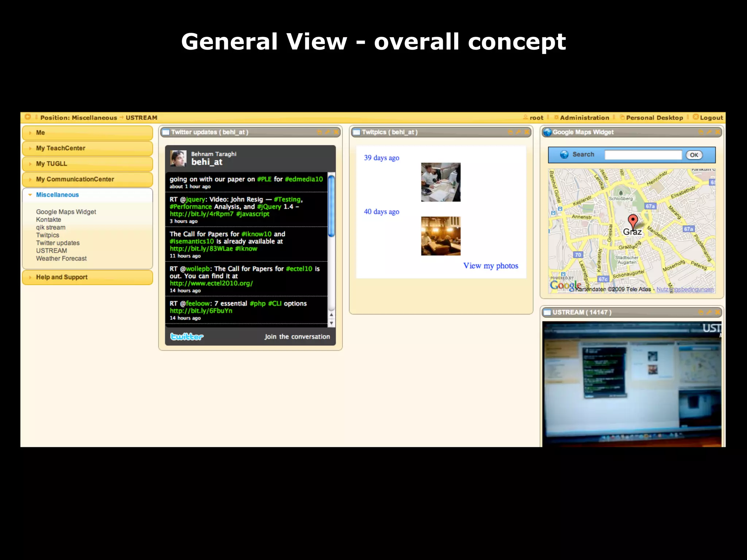The image size is (747, 560).
Task: Select Twitpics in the sidebar list
Action: (x=47, y=235)
